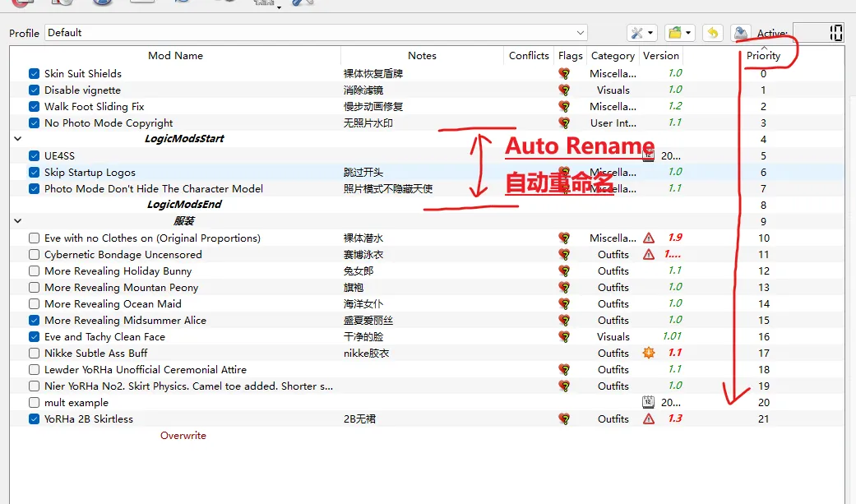Open the wrench tools dropdown menu

pos(641,33)
